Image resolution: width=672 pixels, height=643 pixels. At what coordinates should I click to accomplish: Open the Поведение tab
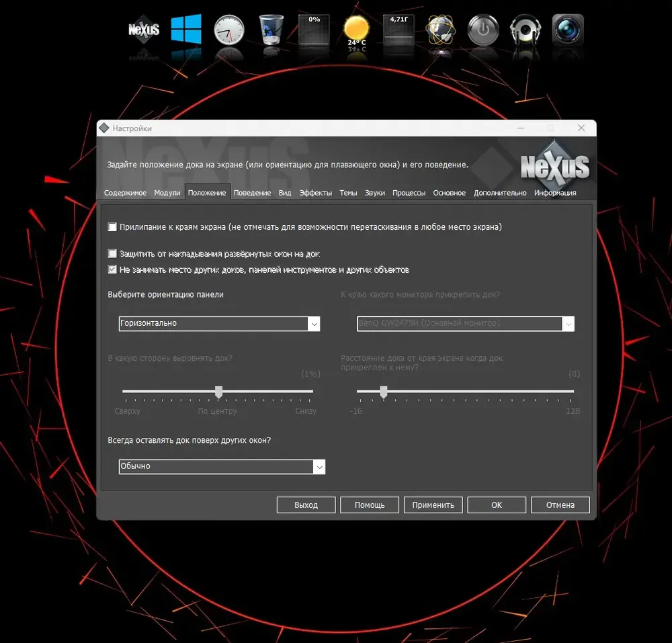[x=252, y=193]
